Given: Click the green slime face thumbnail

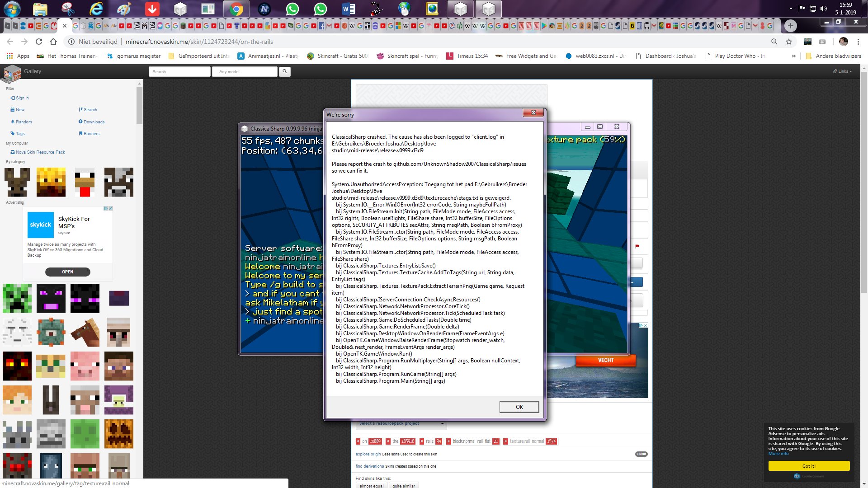Looking at the screenshot, I should pyautogui.click(x=85, y=434).
